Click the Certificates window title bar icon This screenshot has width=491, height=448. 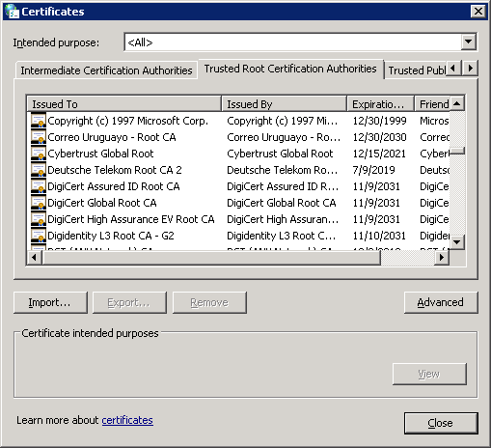(x=12, y=12)
